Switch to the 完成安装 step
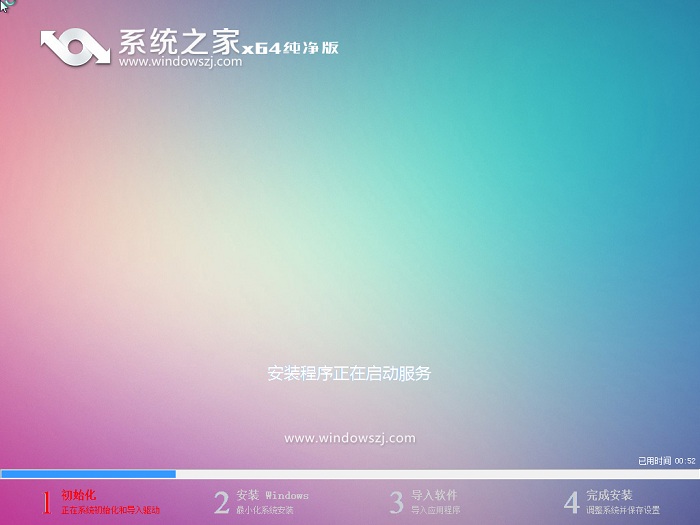700x525 pixels. point(609,495)
